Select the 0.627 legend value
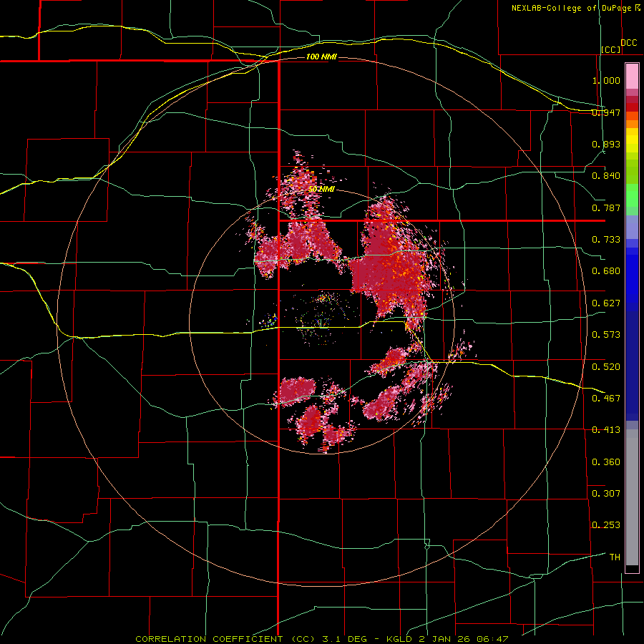Screen dimensions: 644x644 [x=606, y=303]
